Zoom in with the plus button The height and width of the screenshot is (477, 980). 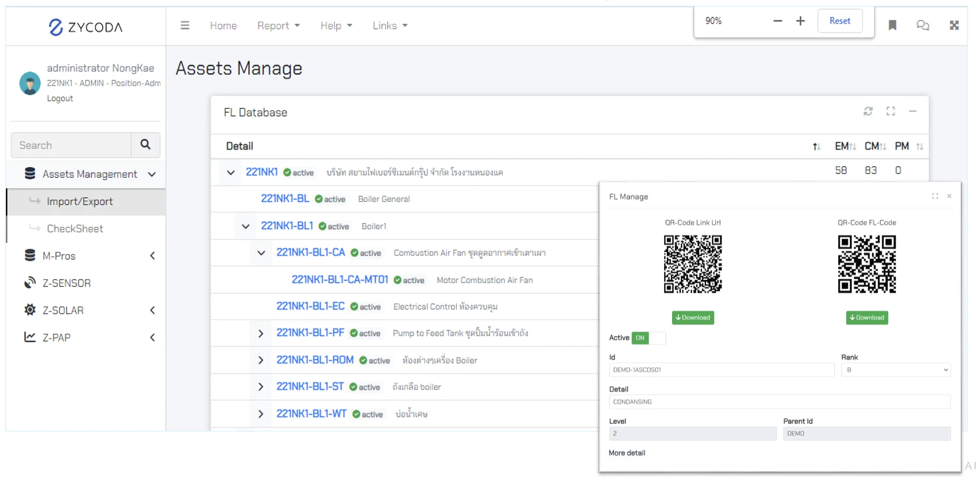tap(801, 21)
